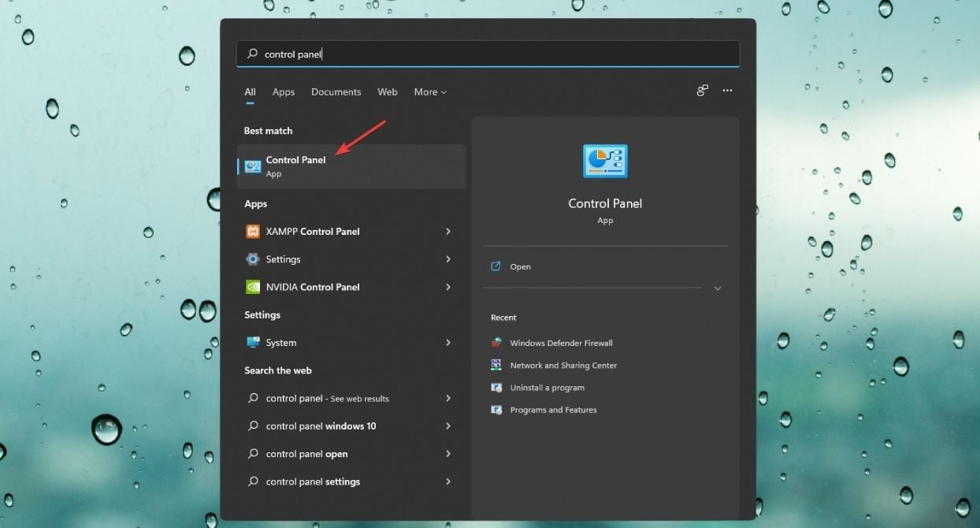Expand actions list with down chevron
Viewport: 980px width, 528px height.
(x=717, y=288)
